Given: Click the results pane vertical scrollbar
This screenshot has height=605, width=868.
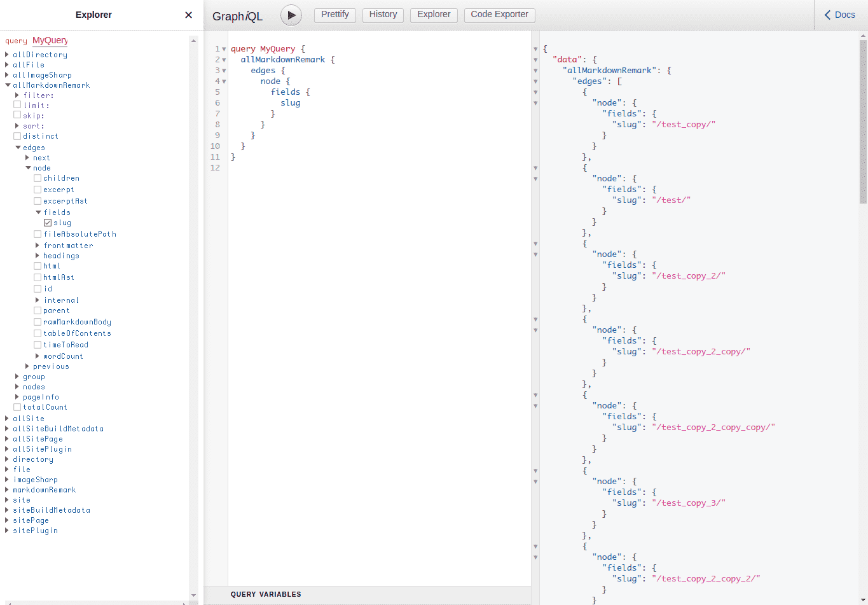Looking at the screenshot, I should pos(863,121).
